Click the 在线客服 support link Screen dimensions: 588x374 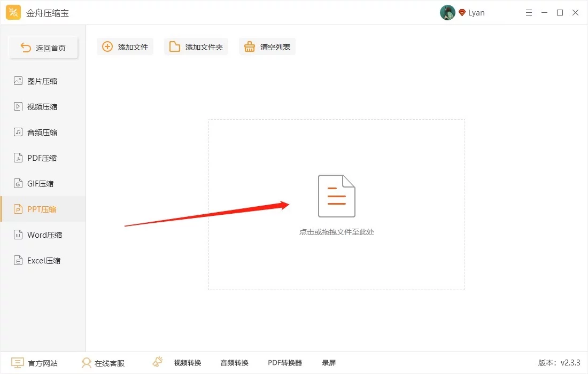[103, 363]
